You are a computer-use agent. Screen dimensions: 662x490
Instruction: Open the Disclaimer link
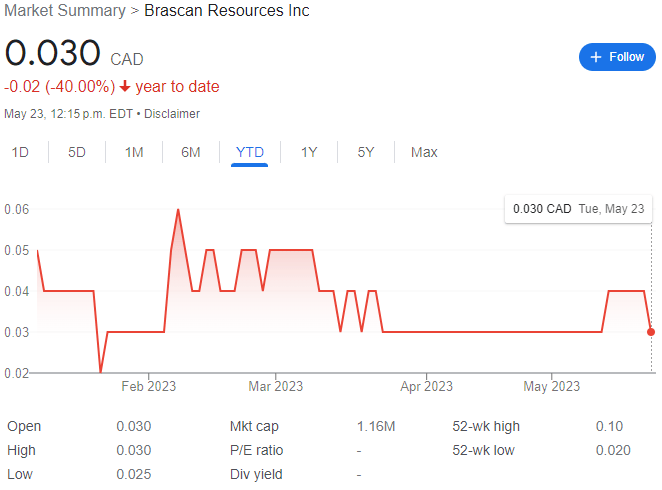tap(172, 114)
